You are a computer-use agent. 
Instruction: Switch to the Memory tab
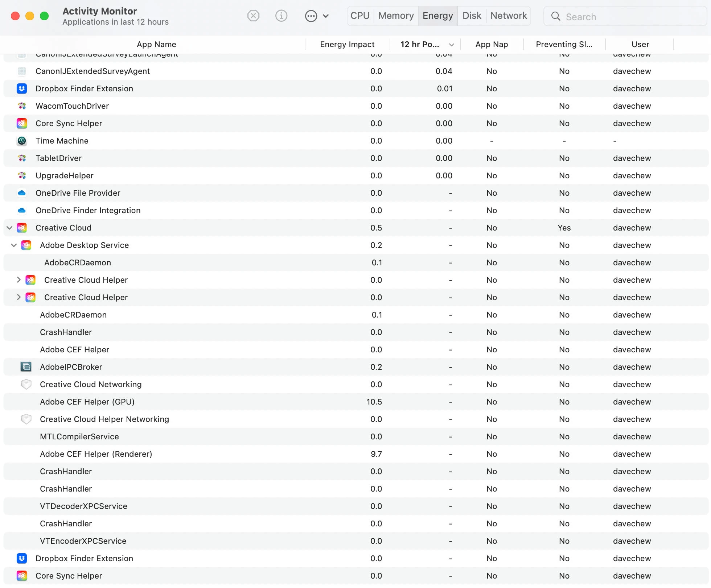[396, 16]
